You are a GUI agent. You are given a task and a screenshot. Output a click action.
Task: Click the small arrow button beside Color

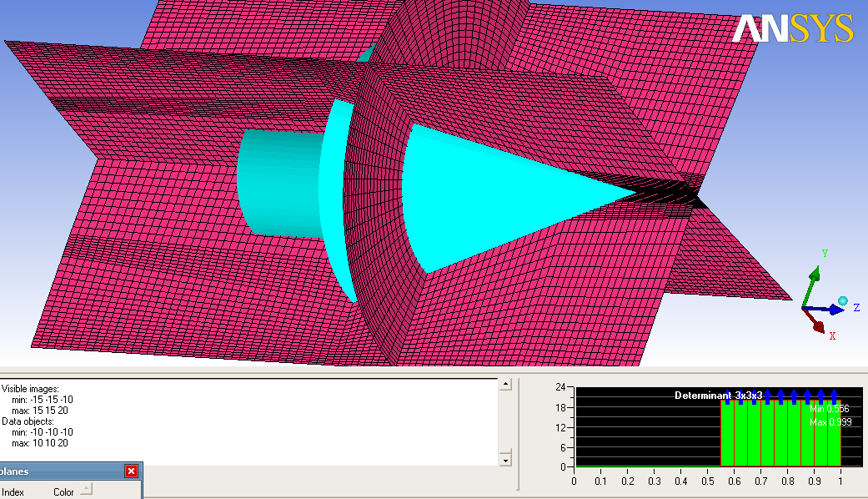(x=86, y=489)
